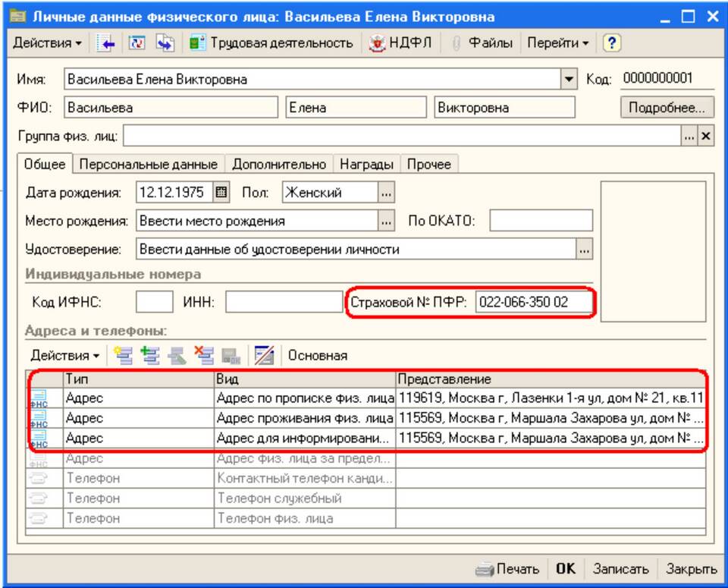Click the add-by-copy icon with green plus
The height and width of the screenshot is (588, 728).
point(150,356)
